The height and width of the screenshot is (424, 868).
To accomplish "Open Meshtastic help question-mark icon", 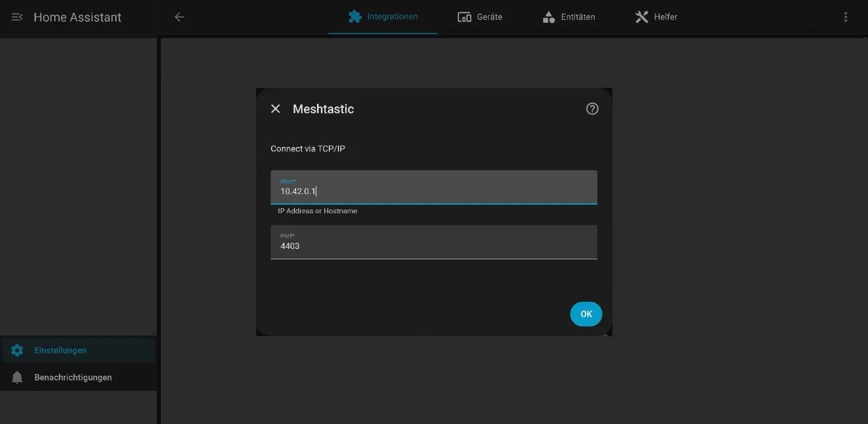I will point(592,109).
